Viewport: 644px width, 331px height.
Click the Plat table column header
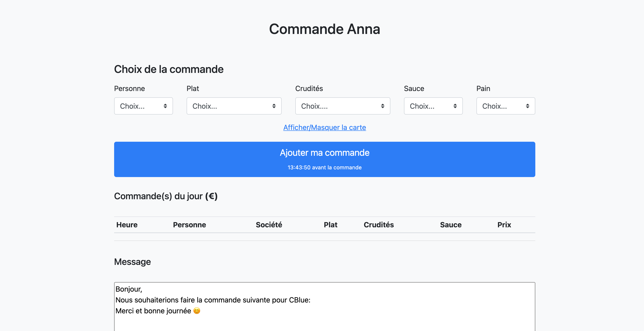point(330,225)
